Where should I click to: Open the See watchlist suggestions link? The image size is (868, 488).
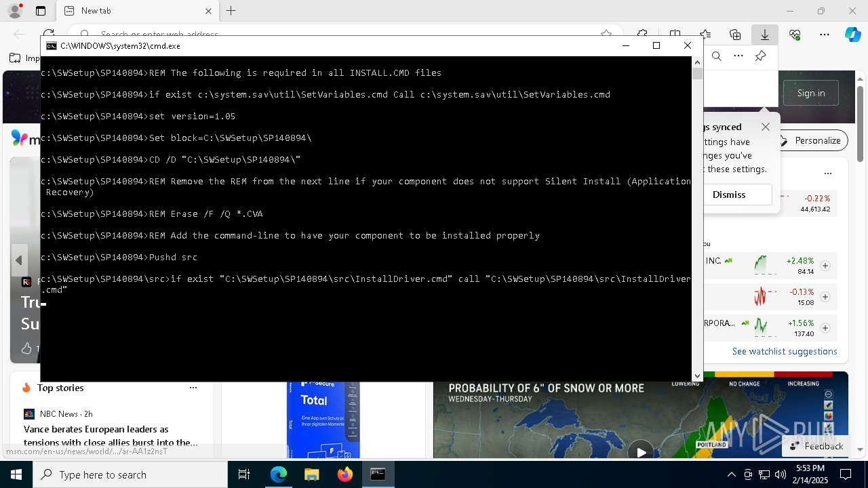point(785,351)
